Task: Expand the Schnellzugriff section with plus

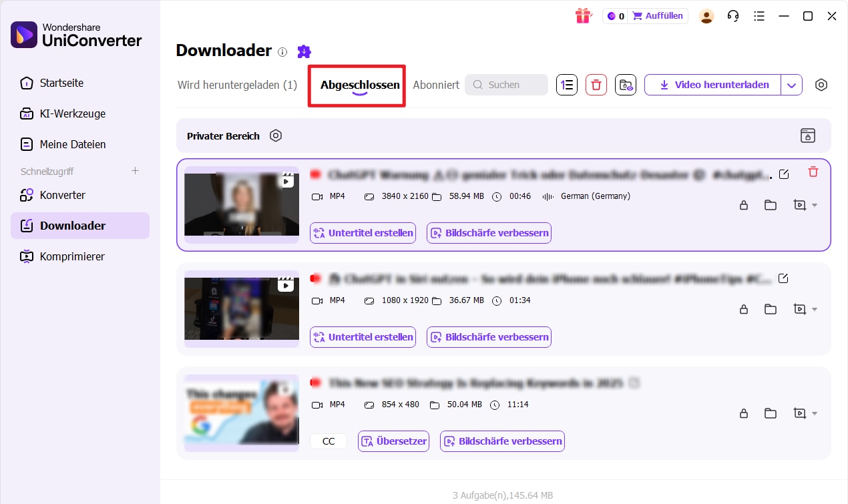Action: click(135, 171)
